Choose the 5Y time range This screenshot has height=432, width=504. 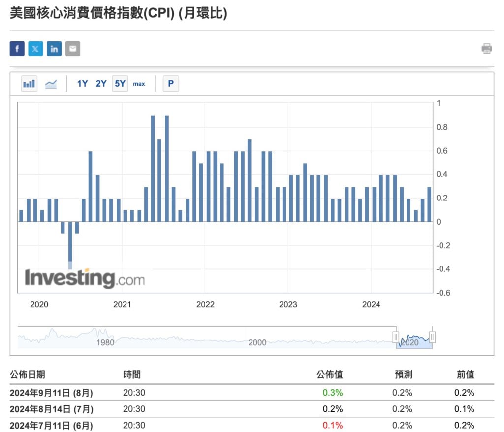(120, 84)
